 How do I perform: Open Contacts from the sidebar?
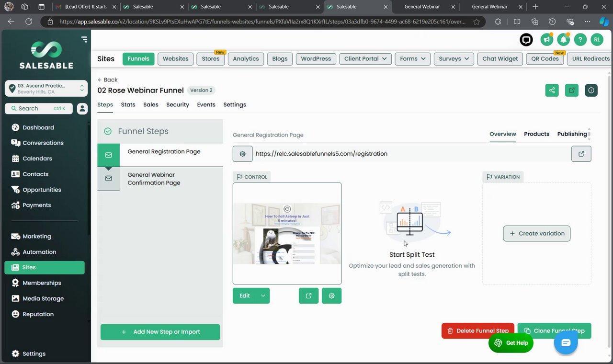point(30,174)
